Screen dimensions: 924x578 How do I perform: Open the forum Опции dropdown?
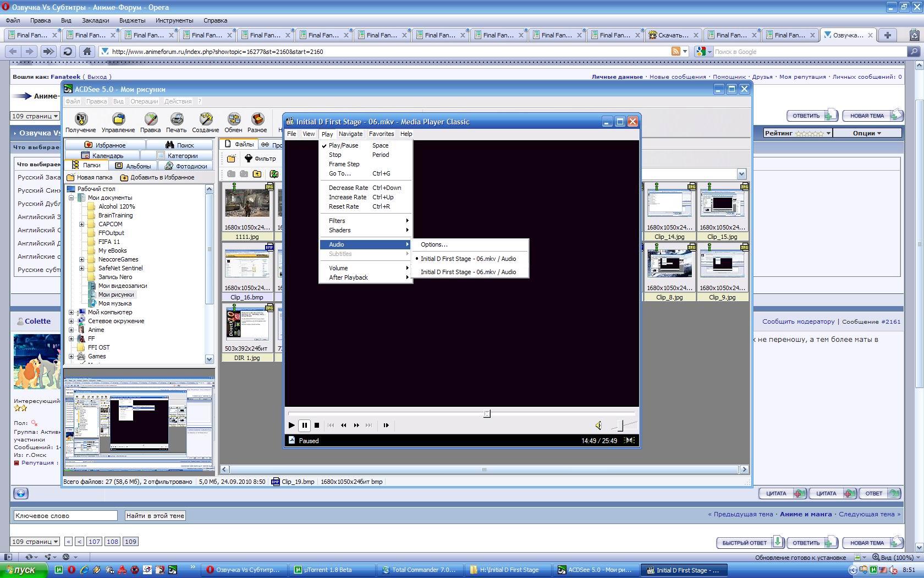pos(867,133)
